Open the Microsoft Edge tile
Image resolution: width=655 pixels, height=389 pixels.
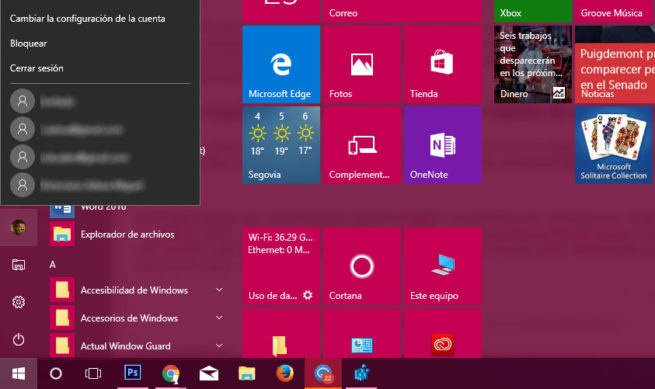[x=281, y=64]
